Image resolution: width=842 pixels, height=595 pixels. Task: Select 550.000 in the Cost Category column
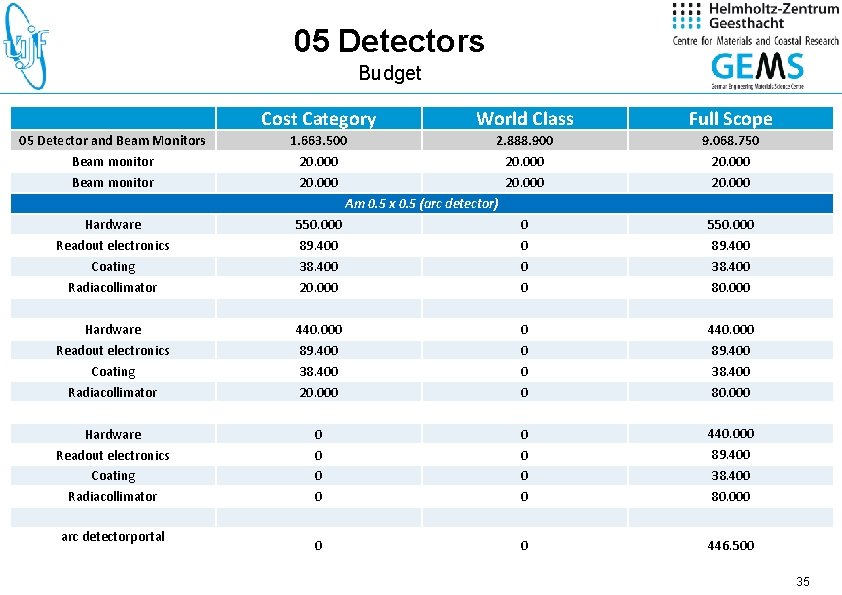(x=318, y=224)
